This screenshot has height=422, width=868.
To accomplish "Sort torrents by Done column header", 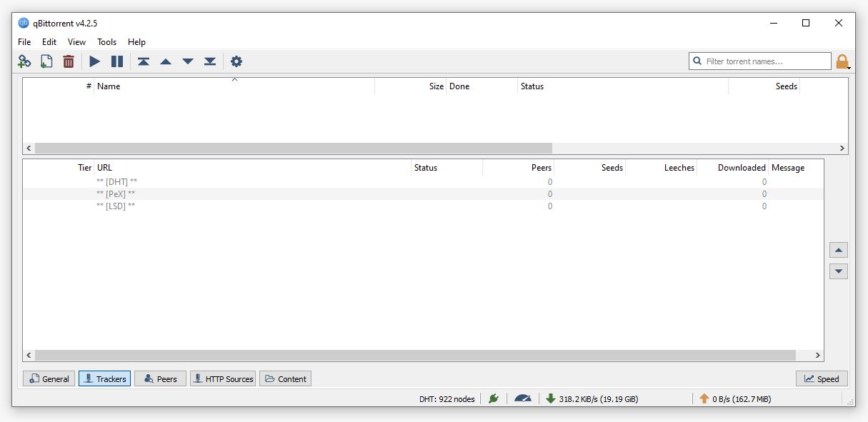I will [482, 86].
